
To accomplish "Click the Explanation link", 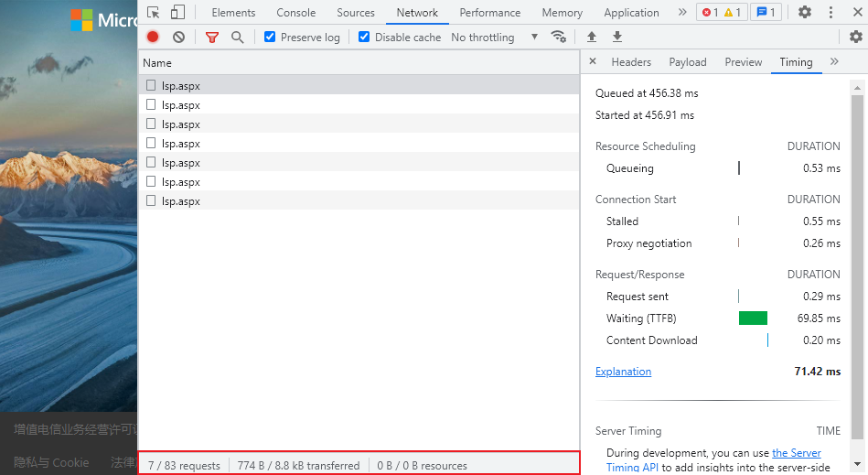I will [x=623, y=372].
